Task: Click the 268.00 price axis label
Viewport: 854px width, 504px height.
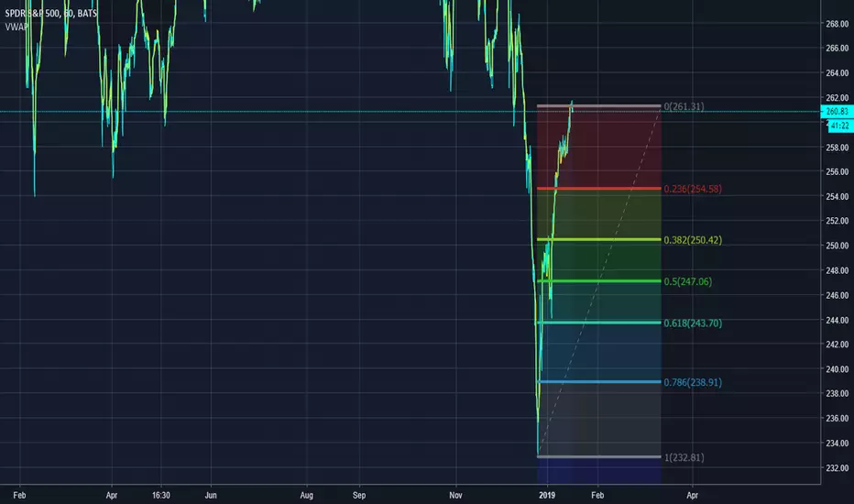Action: click(838, 24)
